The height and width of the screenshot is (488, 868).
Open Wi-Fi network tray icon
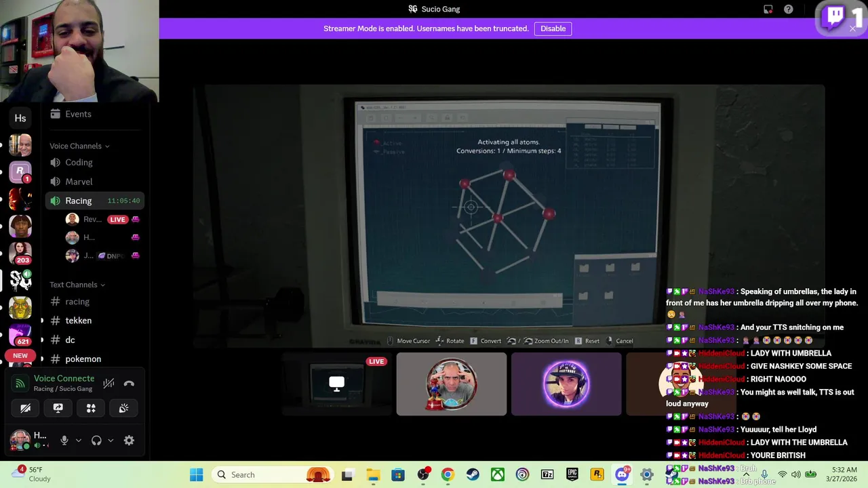click(783, 474)
